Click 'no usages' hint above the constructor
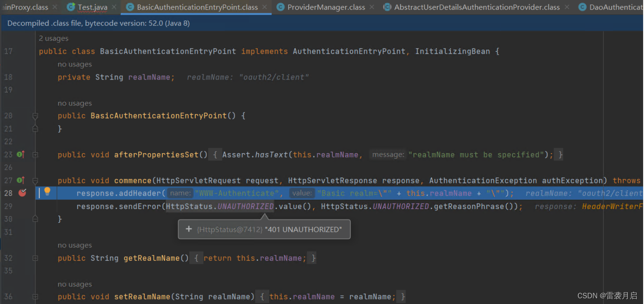The width and height of the screenshot is (644, 304). (75, 103)
